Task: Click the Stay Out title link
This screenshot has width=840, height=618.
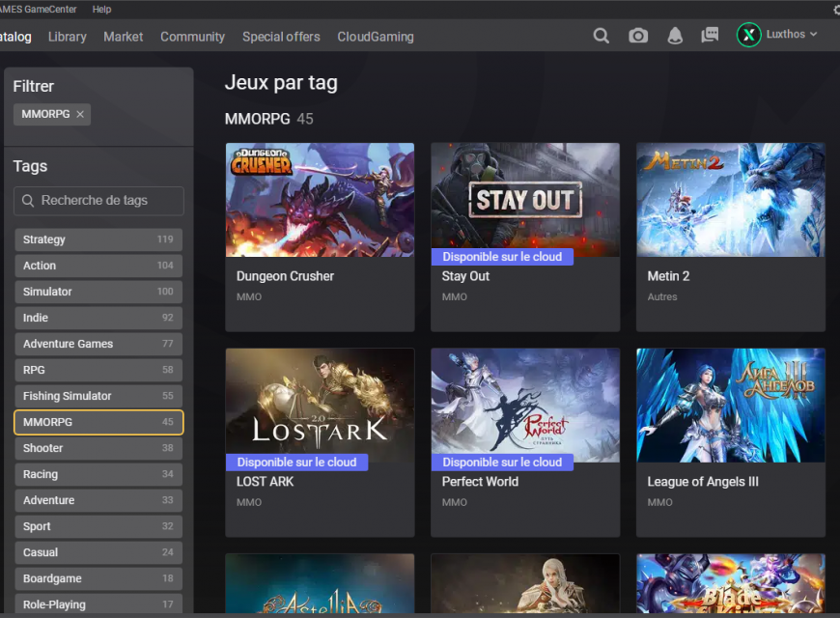Action: pyautogui.click(x=465, y=276)
